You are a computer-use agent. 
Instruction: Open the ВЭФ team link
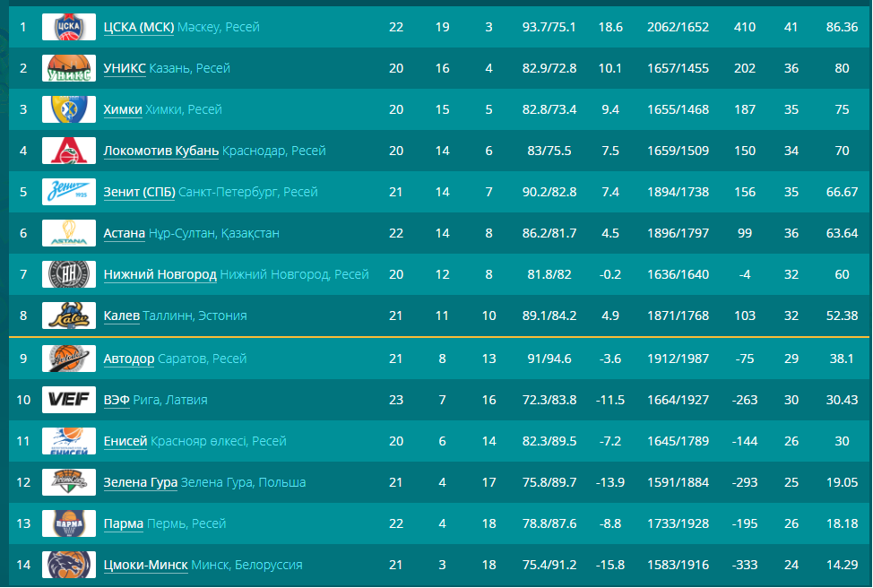[x=117, y=400]
